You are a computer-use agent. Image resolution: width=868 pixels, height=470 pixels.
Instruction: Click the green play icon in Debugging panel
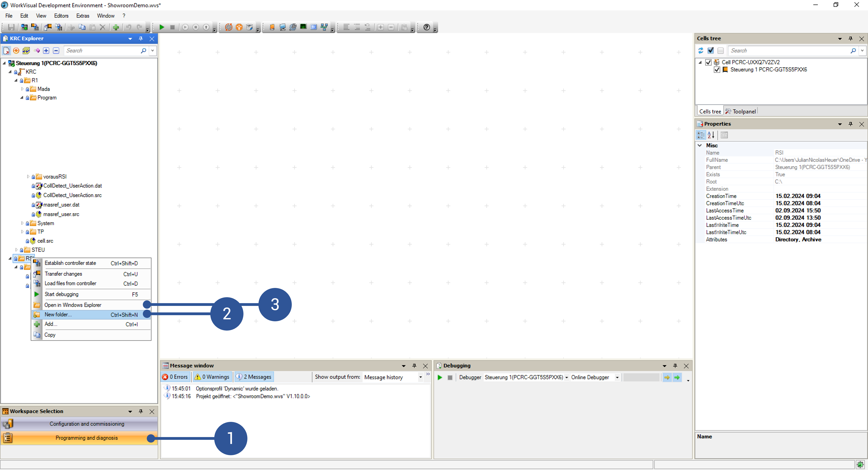point(440,377)
